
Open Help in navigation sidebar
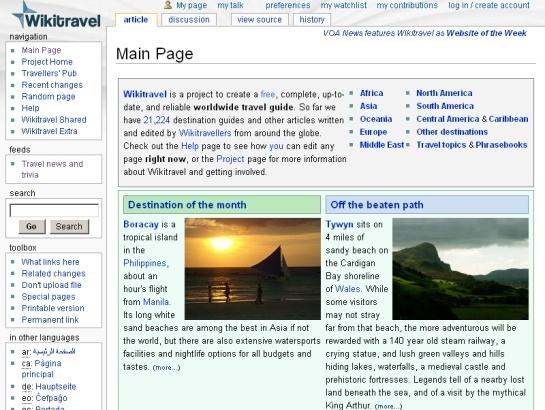coord(30,108)
